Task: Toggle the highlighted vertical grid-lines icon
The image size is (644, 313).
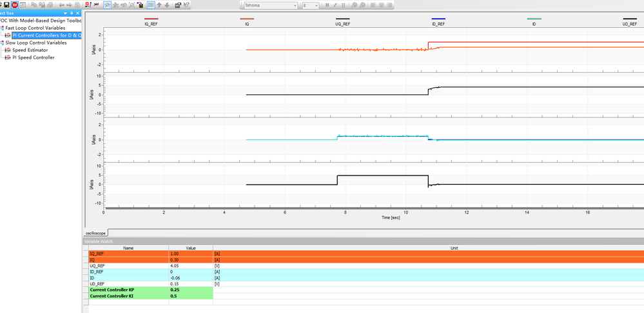Action: coord(151,5)
